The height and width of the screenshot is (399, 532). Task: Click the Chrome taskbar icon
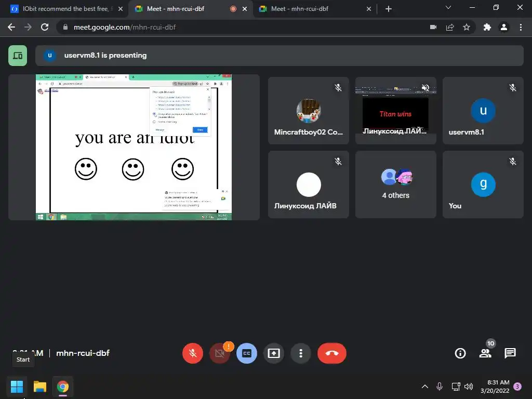click(63, 387)
